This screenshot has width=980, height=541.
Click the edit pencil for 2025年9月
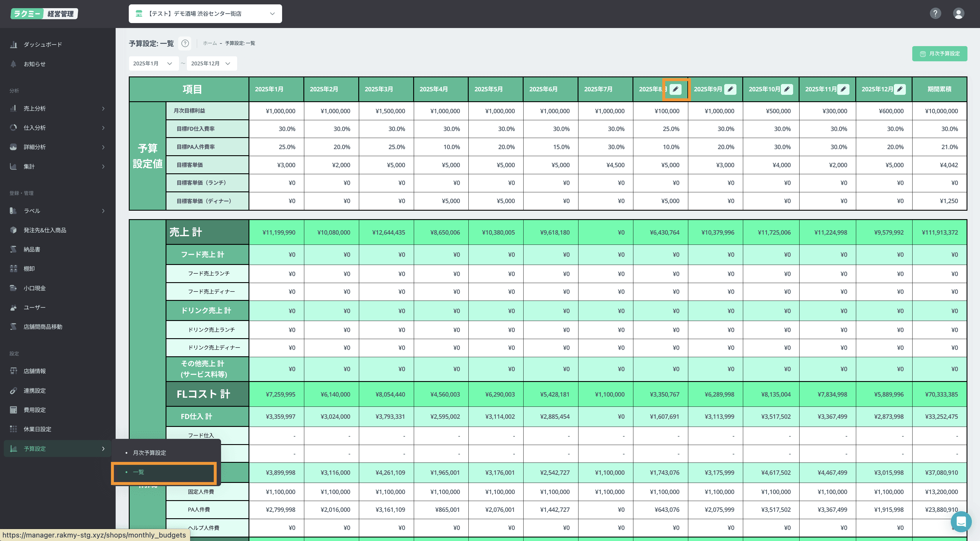730,89
